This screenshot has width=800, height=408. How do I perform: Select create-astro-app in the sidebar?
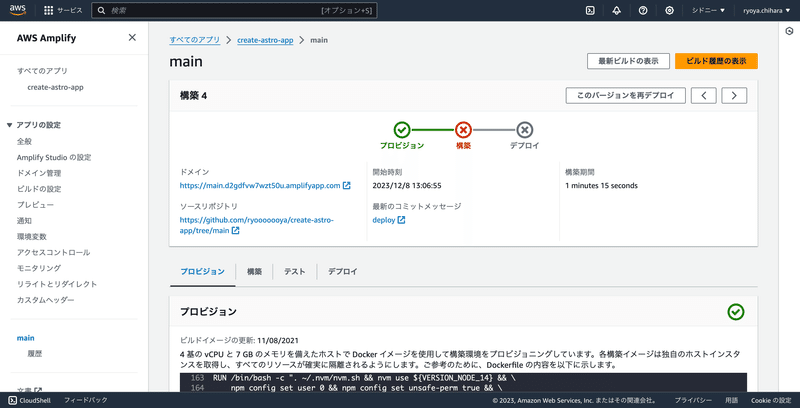tap(55, 87)
